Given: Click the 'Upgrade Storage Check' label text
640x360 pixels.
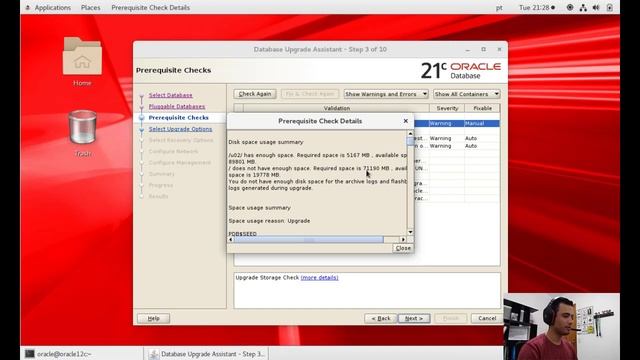Looking at the screenshot, I should click(267, 278).
